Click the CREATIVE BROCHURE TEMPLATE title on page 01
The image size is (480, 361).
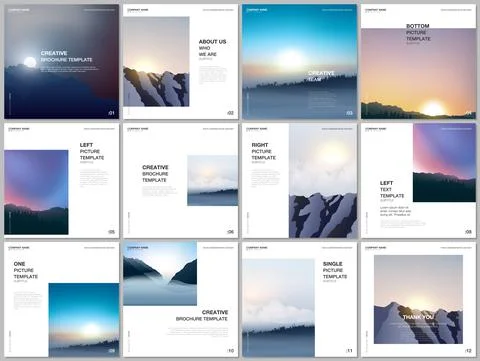pos(66,56)
